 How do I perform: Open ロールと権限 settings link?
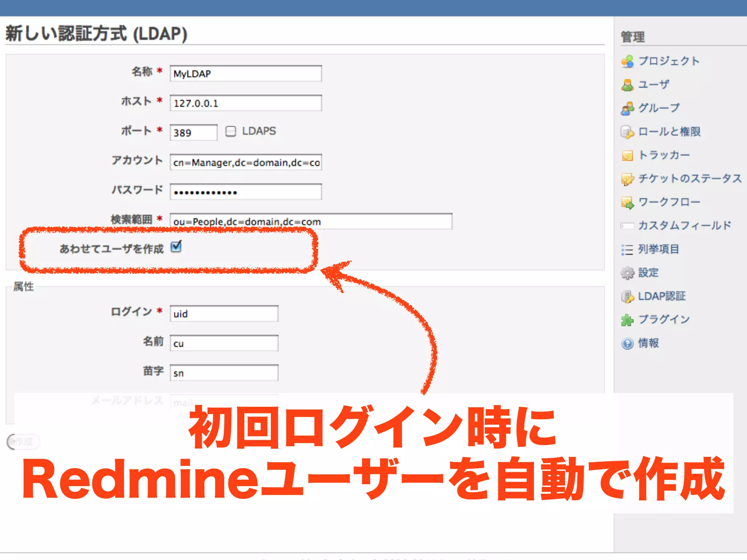point(669,132)
